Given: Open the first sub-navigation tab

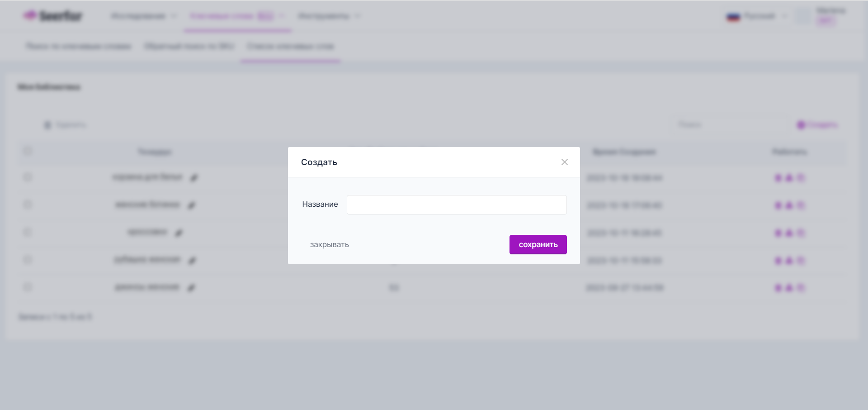Looking at the screenshot, I should (x=78, y=46).
